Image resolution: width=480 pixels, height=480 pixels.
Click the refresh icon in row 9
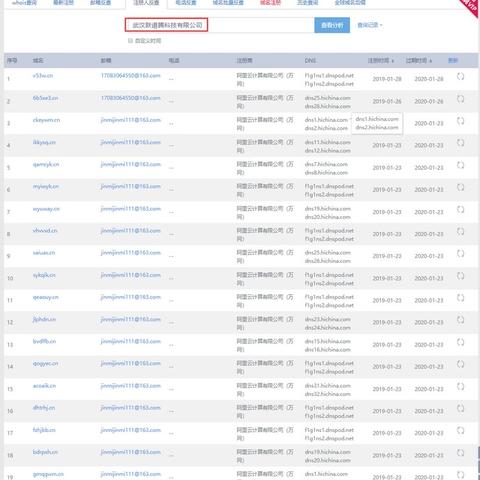460,253
